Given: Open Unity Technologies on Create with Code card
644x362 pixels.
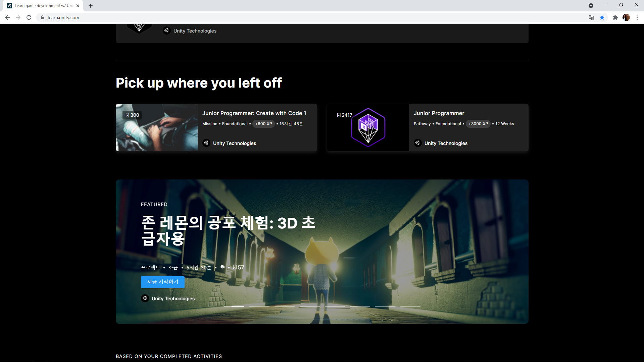Looking at the screenshot, I should click(x=235, y=143).
